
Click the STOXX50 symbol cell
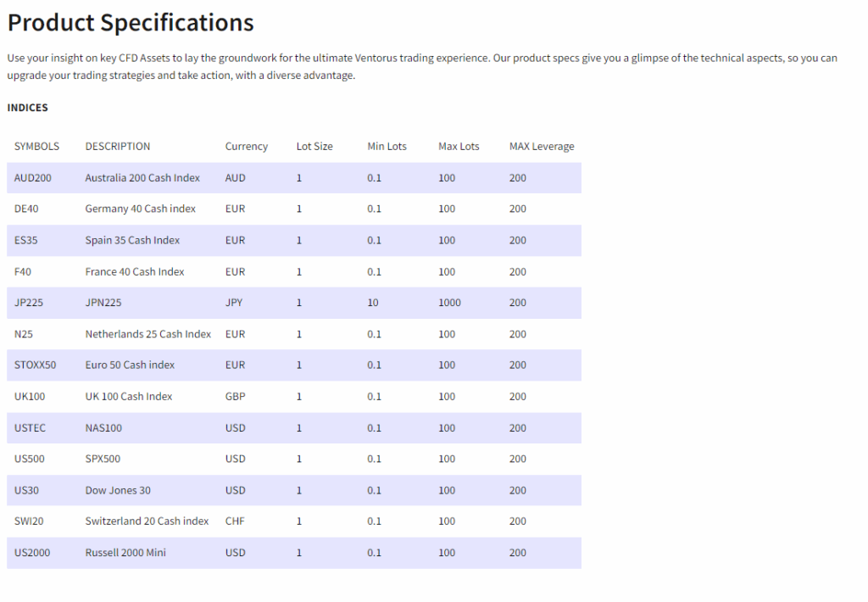(35, 365)
